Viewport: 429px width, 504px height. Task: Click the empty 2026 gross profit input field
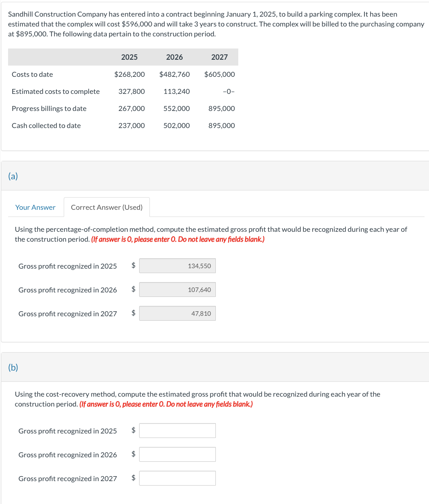(177, 454)
